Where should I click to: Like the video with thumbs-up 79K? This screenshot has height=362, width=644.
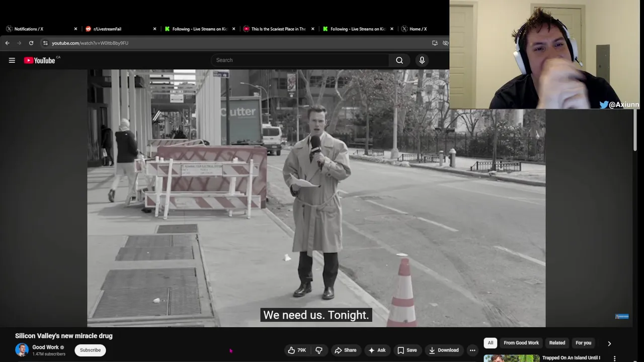pos(297,350)
